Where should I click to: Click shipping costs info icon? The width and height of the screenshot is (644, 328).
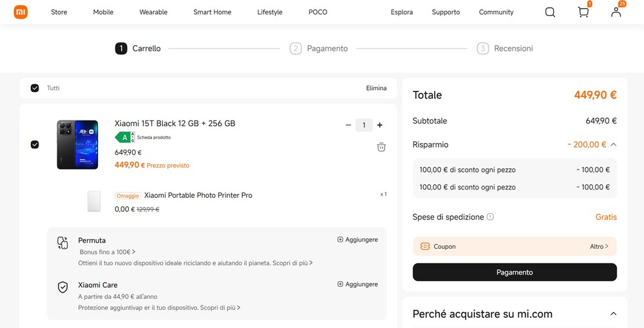pos(491,217)
